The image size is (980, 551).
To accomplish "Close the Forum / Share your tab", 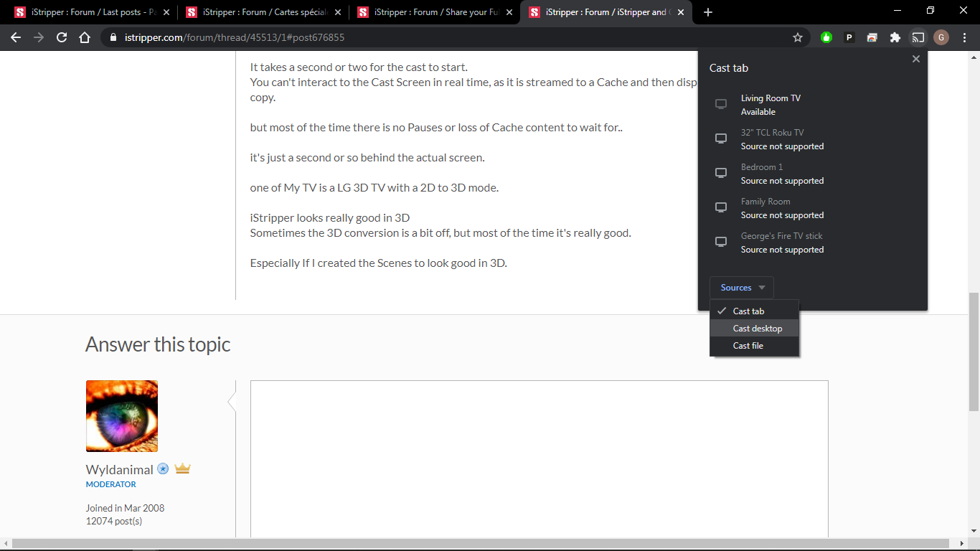I will pos(509,12).
